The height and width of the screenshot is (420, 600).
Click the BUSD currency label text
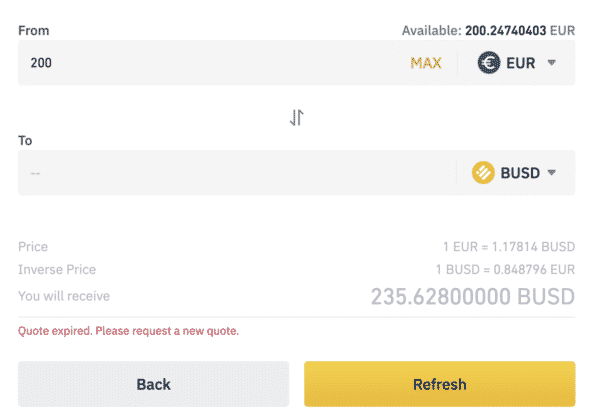(520, 173)
